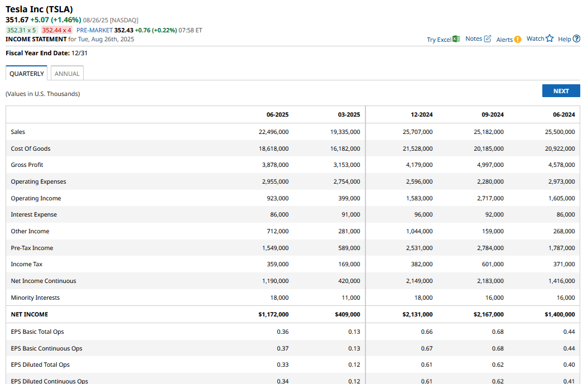Image resolution: width=588 pixels, height=384 pixels.
Task: Click the 12-2024 Other Income value 1,044,000
Action: coord(420,232)
